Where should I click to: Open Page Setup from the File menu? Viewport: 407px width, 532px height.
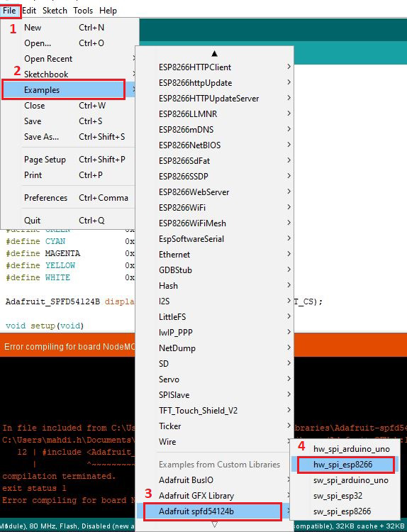(69, 160)
